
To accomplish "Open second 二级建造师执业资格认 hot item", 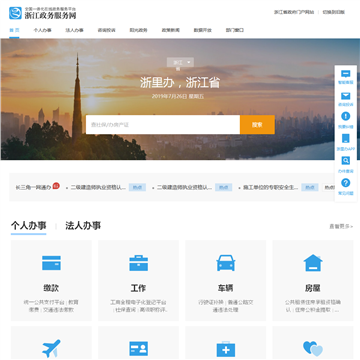I will (x=184, y=188).
